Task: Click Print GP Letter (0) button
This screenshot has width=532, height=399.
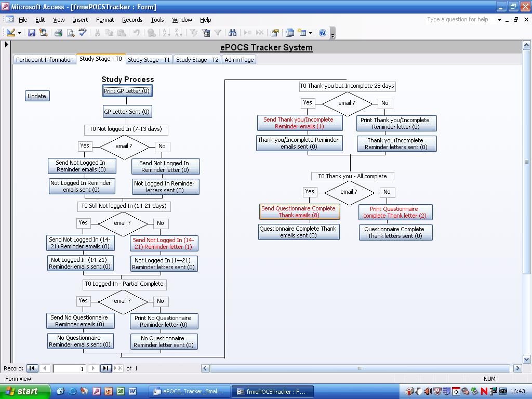Action: click(127, 91)
